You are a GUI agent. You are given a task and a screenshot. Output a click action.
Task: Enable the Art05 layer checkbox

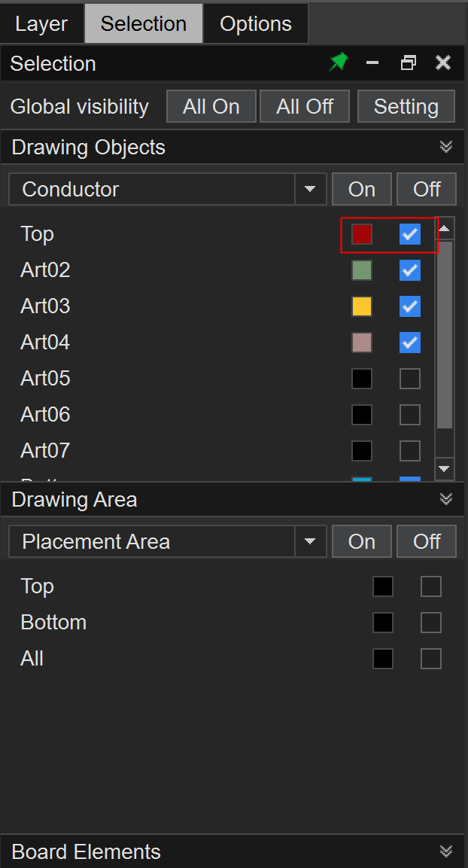tap(410, 379)
